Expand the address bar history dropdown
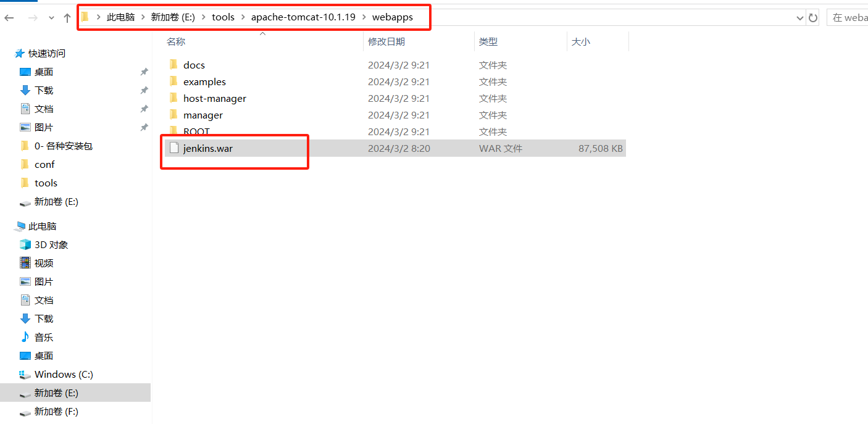 [799, 18]
